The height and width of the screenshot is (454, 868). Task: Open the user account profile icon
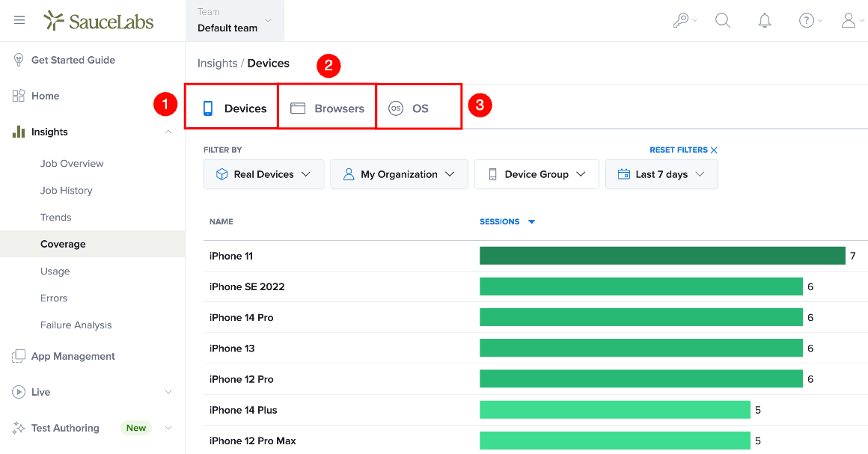[848, 20]
